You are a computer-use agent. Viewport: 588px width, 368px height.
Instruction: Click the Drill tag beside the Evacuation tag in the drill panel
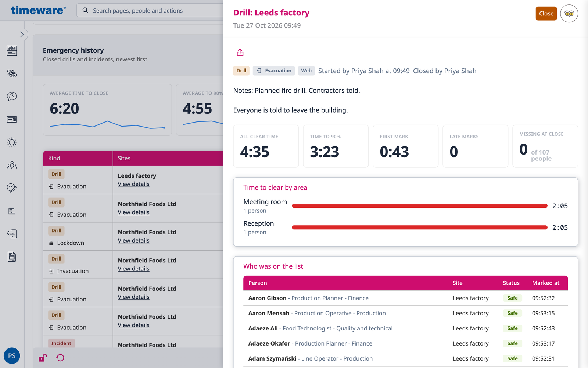pos(241,71)
